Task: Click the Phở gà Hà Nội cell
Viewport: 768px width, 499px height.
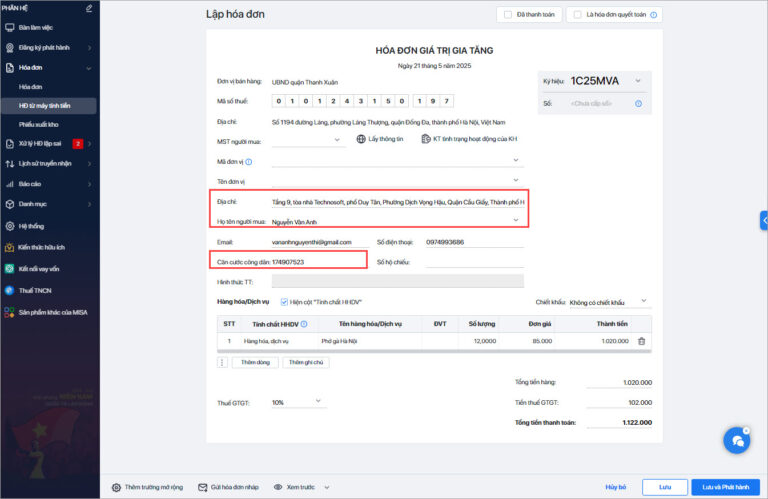Action: point(369,341)
